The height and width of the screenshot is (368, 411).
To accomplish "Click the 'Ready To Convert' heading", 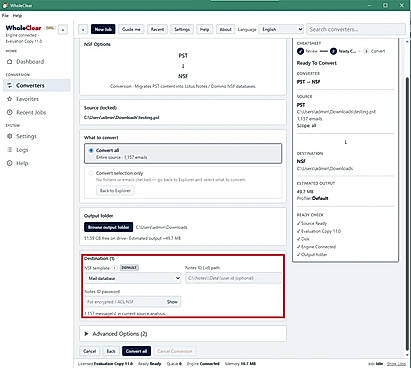I will (317, 63).
